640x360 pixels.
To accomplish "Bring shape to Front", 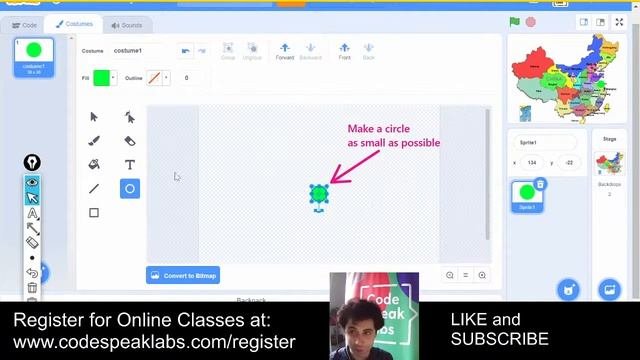I will pos(344,51).
